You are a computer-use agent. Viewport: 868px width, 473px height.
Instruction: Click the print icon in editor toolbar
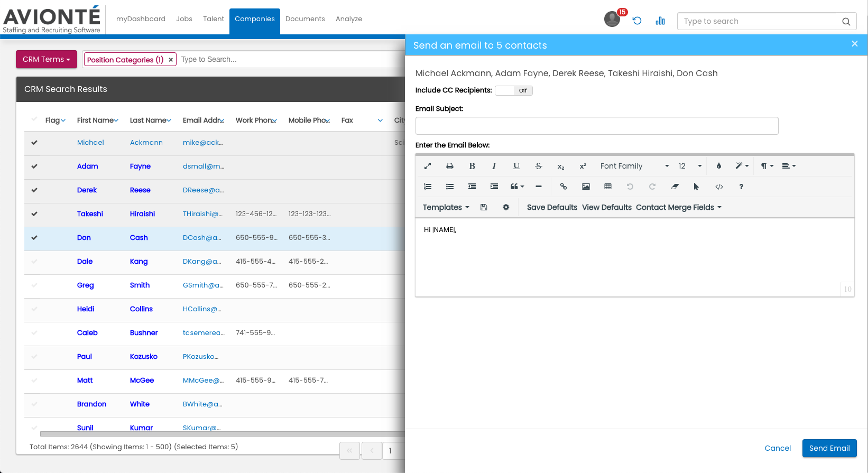point(449,166)
